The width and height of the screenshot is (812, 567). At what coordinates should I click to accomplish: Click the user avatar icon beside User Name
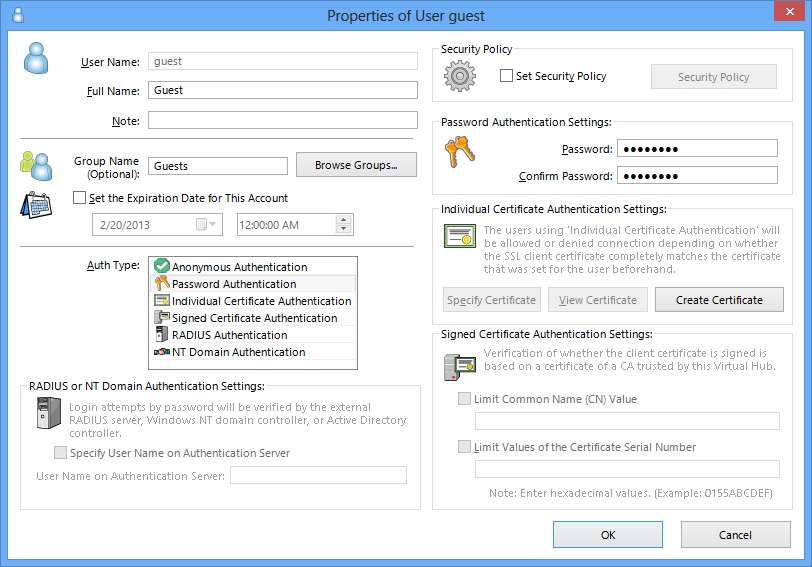tap(37, 59)
